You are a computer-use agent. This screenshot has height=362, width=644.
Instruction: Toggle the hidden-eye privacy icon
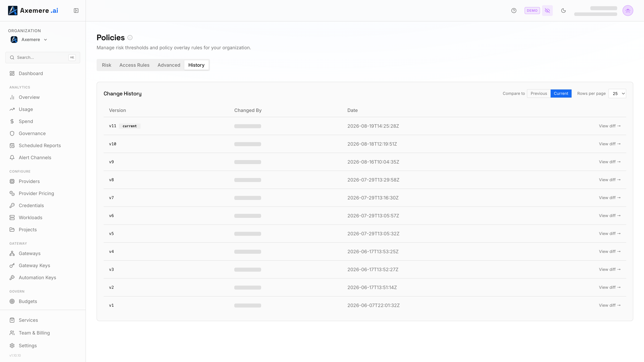point(547,11)
